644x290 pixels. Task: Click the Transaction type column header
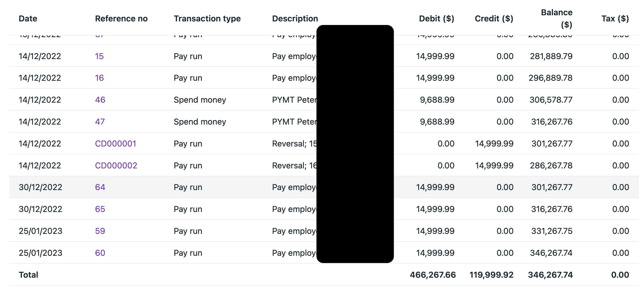pyautogui.click(x=207, y=18)
